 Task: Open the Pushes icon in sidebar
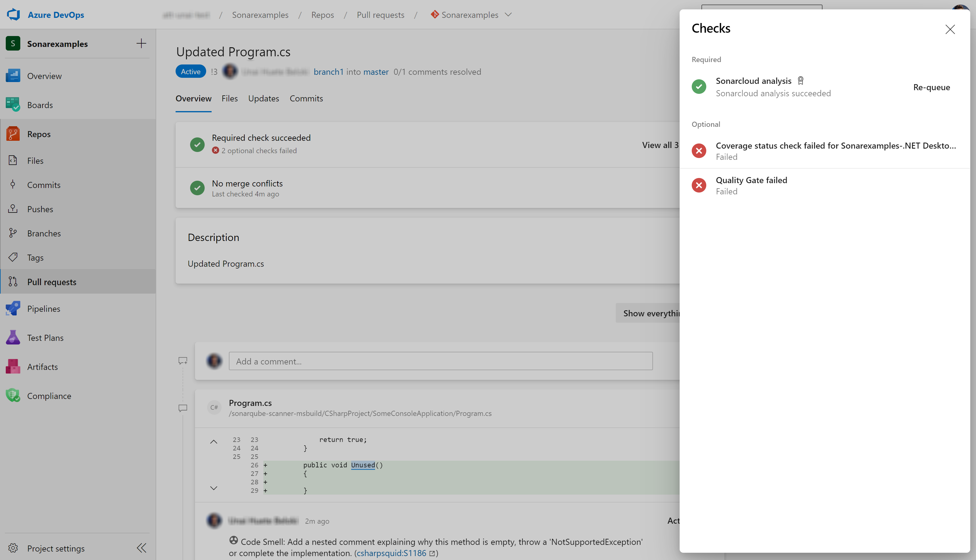[x=13, y=209]
